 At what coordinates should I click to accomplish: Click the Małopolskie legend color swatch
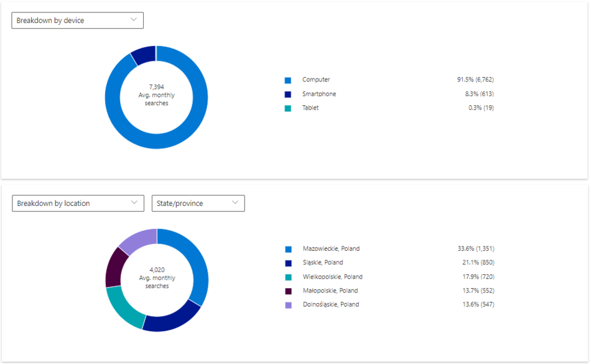[288, 291]
